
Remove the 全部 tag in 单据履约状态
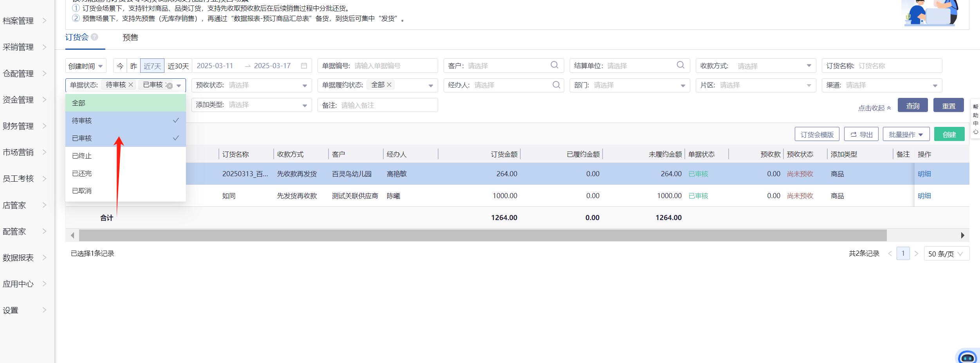[389, 85]
